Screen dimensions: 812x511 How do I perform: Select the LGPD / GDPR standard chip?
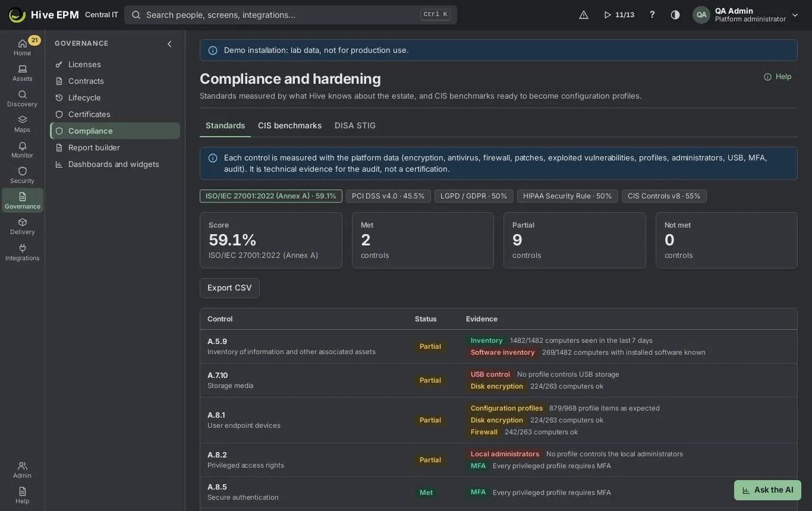click(474, 196)
